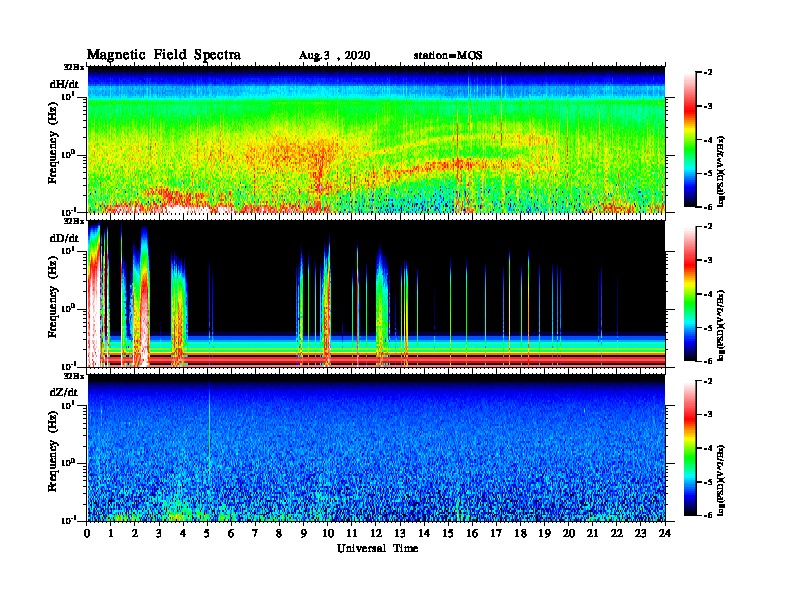
Task: Click the 10^0 frequency tick of dD/dt panel
Action: [68, 308]
